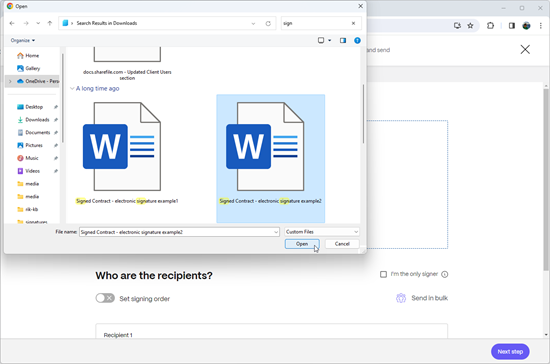This screenshot has height=364, width=550.
Task: Click info icon beside only signer
Action: tap(444, 274)
